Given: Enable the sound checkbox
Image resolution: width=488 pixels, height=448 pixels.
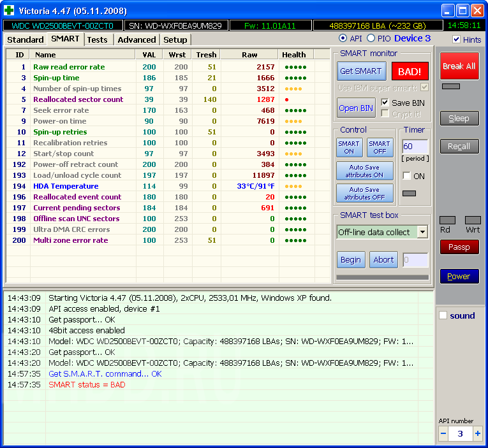Looking at the screenshot, I should point(443,315).
